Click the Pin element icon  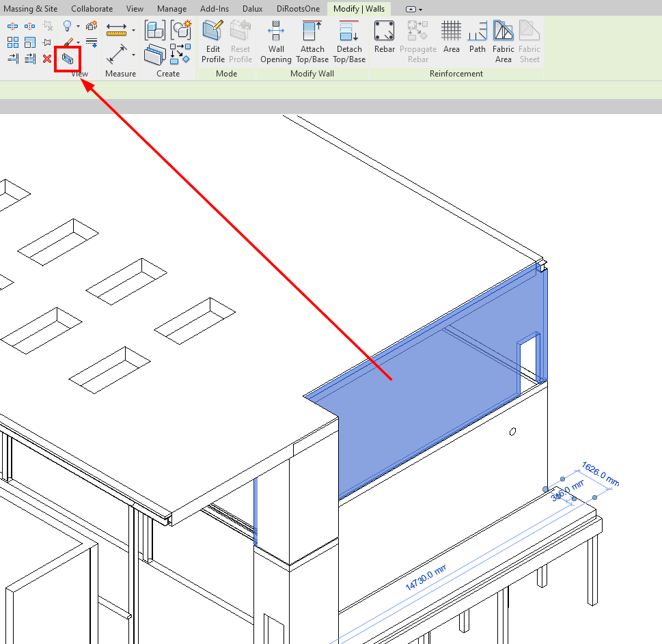pyautogui.click(x=47, y=43)
